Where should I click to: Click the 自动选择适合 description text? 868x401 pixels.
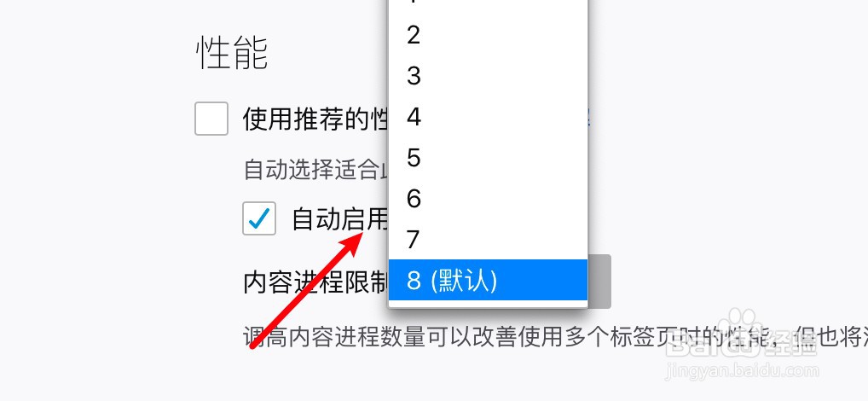pyautogui.click(x=315, y=170)
